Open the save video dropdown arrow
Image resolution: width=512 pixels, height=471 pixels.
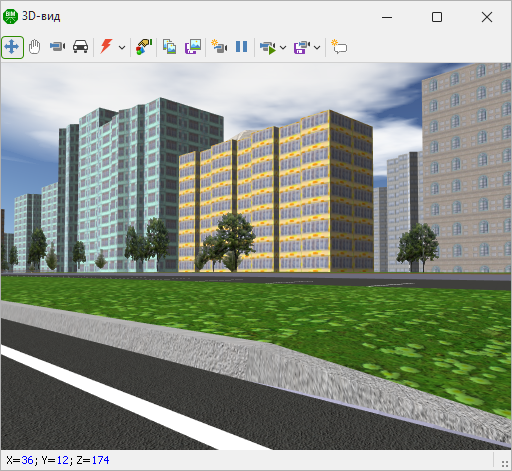pyautogui.click(x=317, y=48)
